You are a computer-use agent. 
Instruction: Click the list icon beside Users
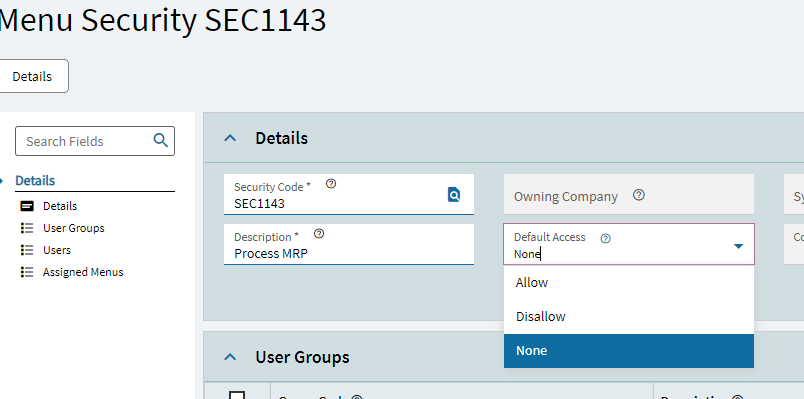pyautogui.click(x=27, y=250)
